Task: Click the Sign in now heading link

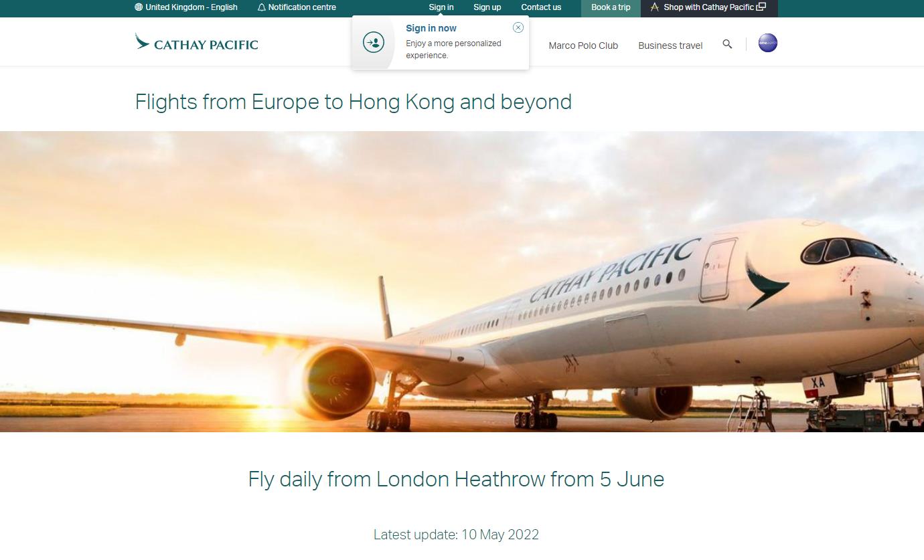Action: (431, 28)
